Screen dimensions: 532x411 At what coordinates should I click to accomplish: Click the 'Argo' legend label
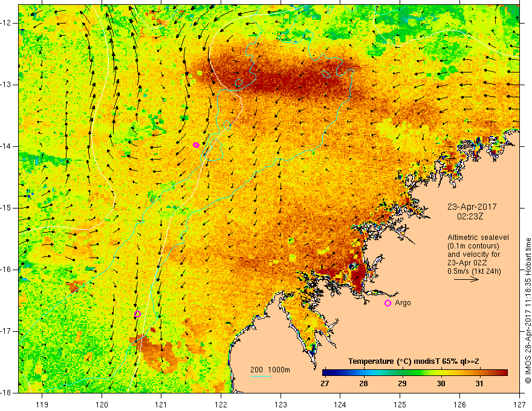403,303
